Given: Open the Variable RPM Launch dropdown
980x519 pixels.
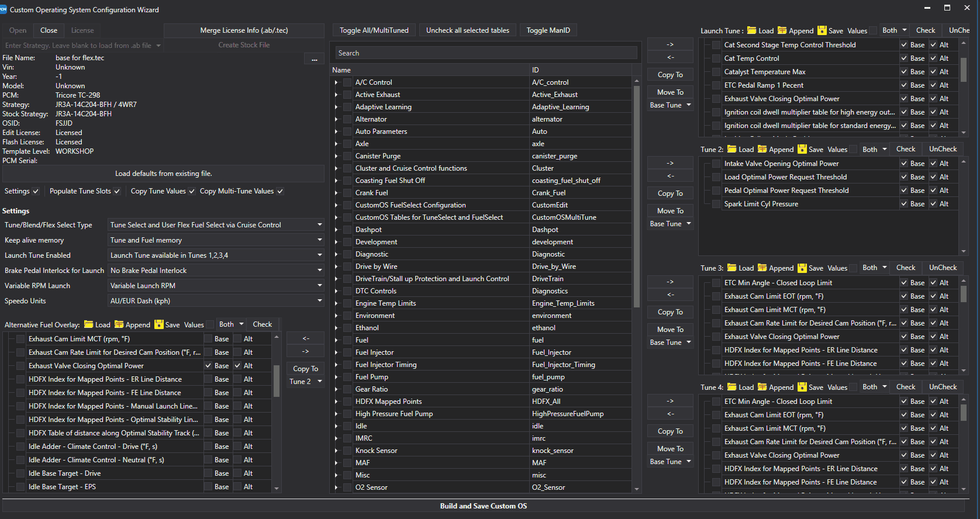Looking at the screenshot, I should pos(216,286).
